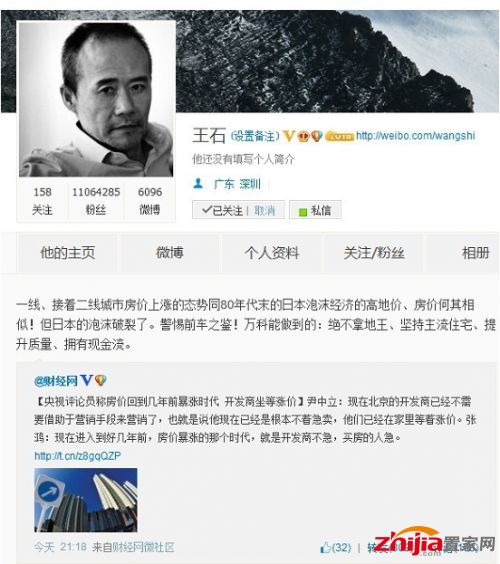
Task: Click the blue V badge beside @财经网
Action: pyautogui.click(x=87, y=380)
